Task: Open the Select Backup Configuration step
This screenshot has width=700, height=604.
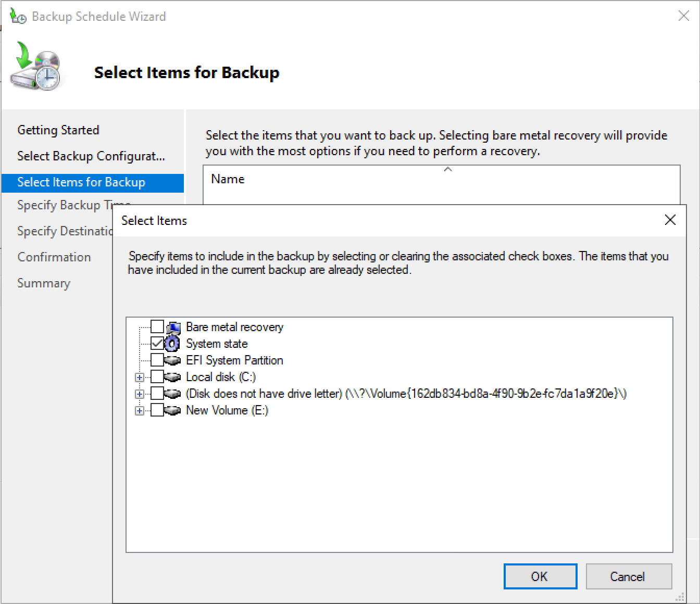Action: coord(91,156)
